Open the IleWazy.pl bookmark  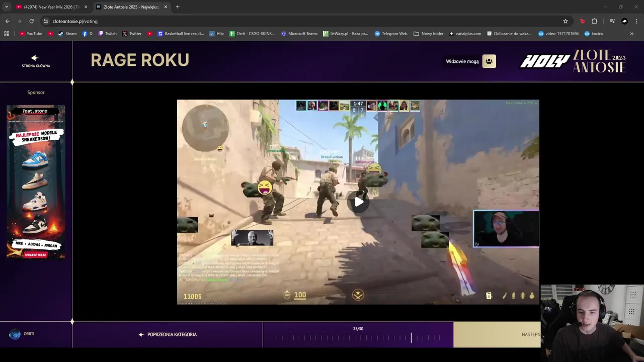coord(346,34)
